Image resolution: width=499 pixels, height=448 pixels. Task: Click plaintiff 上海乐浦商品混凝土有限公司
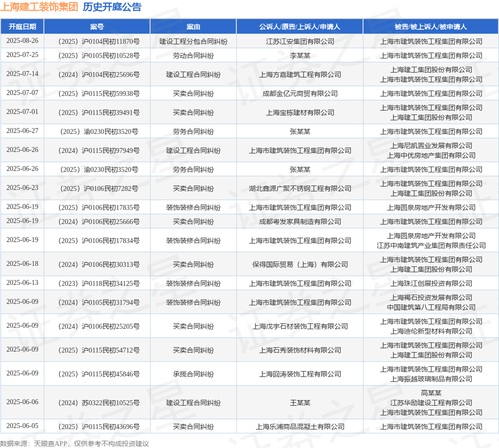[x=300, y=427]
